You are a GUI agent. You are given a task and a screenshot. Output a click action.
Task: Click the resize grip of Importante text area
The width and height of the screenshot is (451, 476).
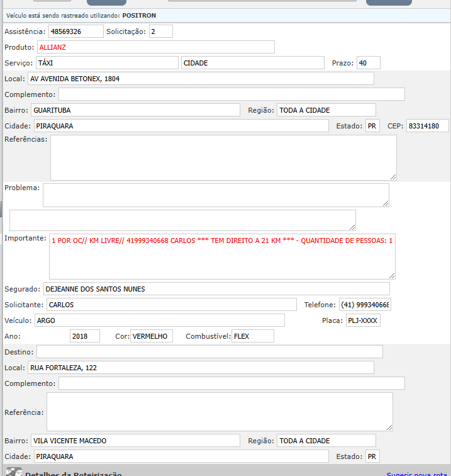(x=392, y=275)
